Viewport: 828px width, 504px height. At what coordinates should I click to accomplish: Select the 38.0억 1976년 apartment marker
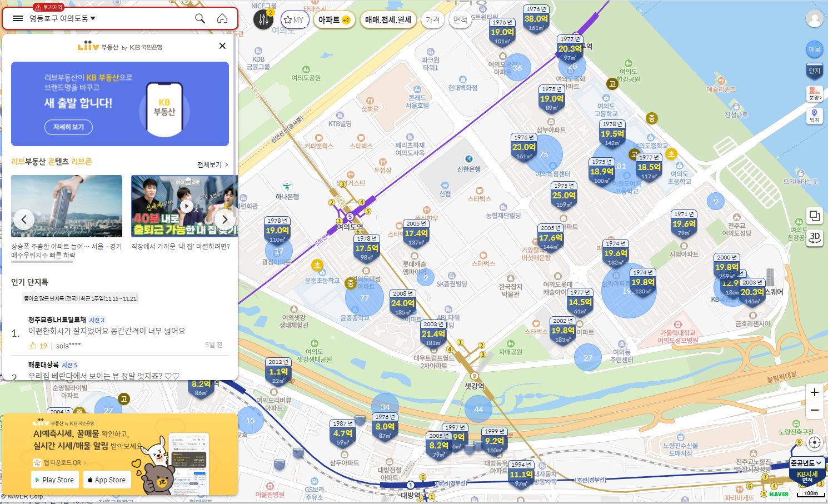coord(536,18)
